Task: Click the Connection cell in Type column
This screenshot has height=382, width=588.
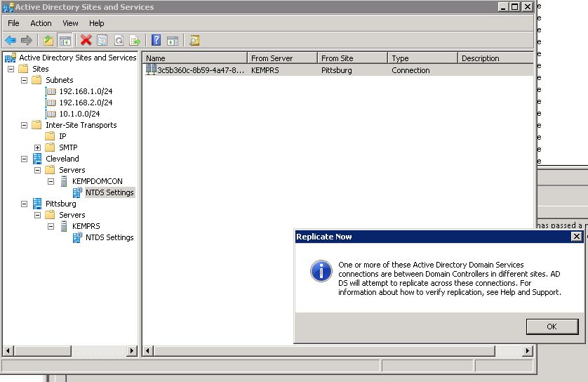Action: [x=410, y=70]
